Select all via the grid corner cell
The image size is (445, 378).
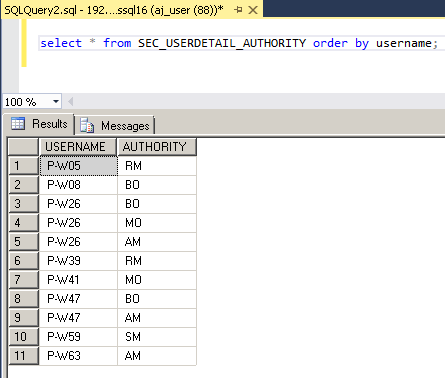(23, 147)
